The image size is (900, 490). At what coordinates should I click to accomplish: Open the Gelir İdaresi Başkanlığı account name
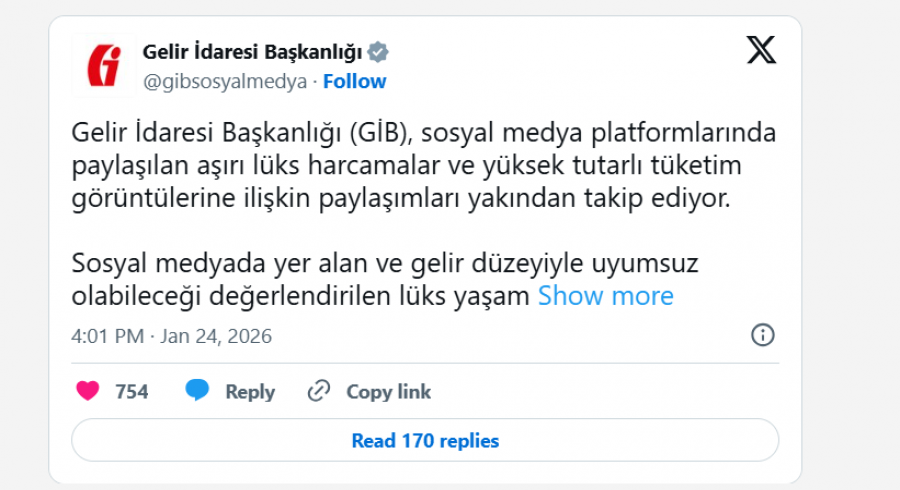tap(254, 51)
